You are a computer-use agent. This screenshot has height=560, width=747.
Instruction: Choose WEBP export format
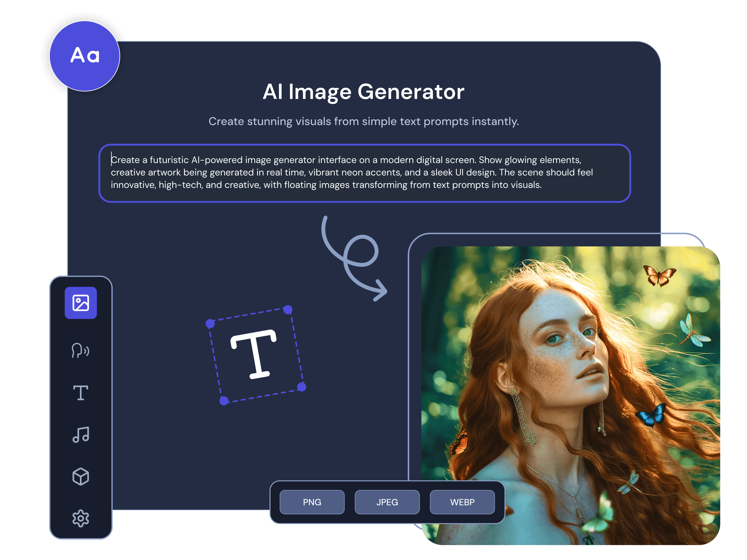point(462,502)
